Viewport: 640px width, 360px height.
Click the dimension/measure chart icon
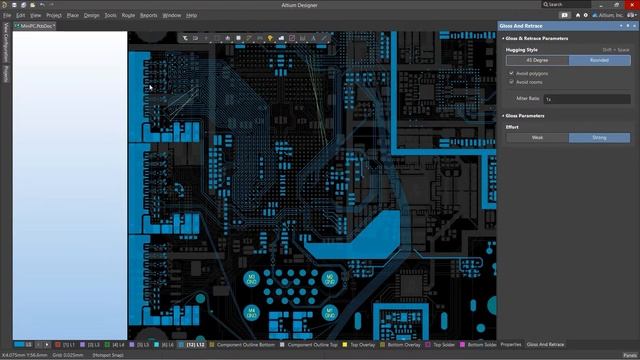pos(302,38)
